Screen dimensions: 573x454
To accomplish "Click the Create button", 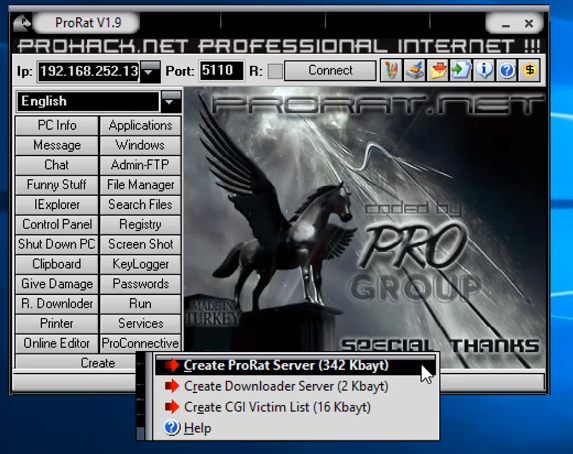I will tap(97, 363).
